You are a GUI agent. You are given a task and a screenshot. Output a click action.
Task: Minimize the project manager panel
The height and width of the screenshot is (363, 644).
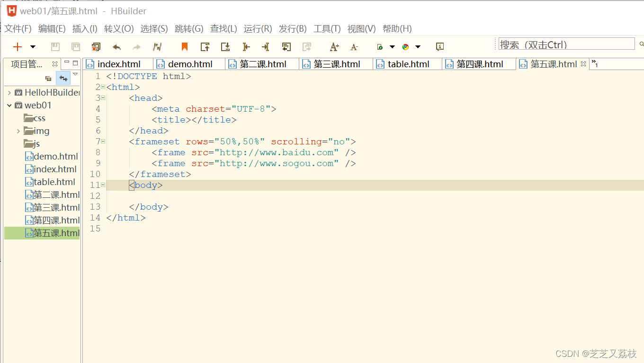[x=67, y=62]
